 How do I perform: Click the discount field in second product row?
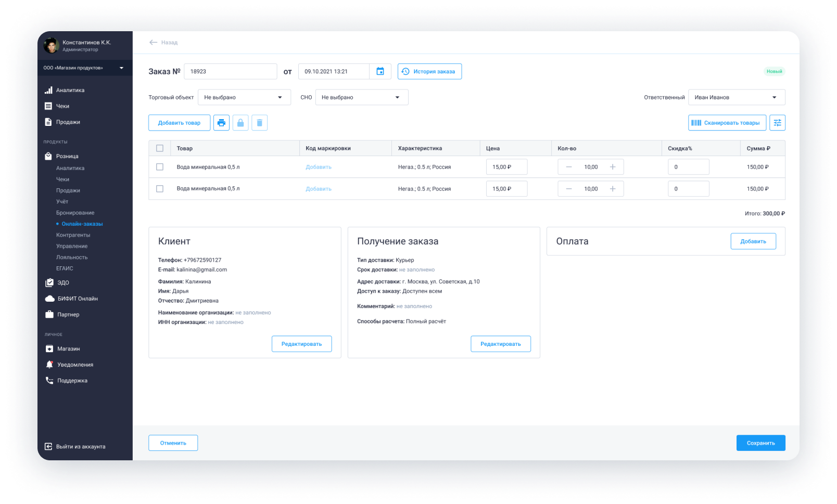(688, 189)
